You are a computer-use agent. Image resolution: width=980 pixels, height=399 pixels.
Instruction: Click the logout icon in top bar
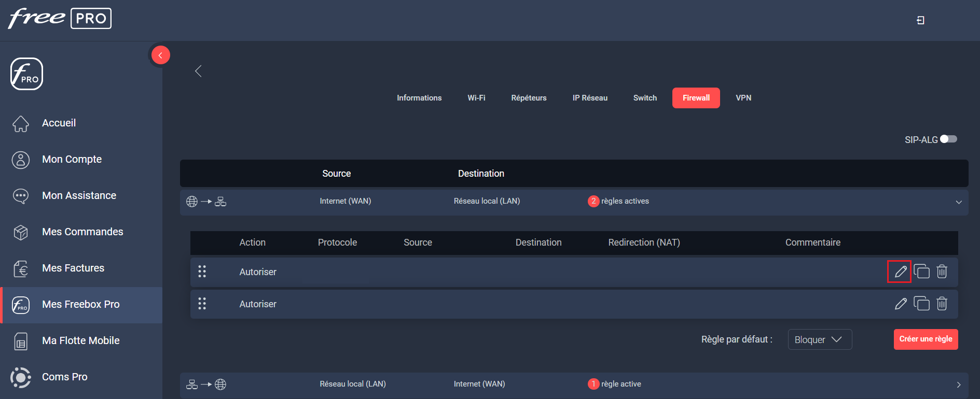(x=920, y=20)
